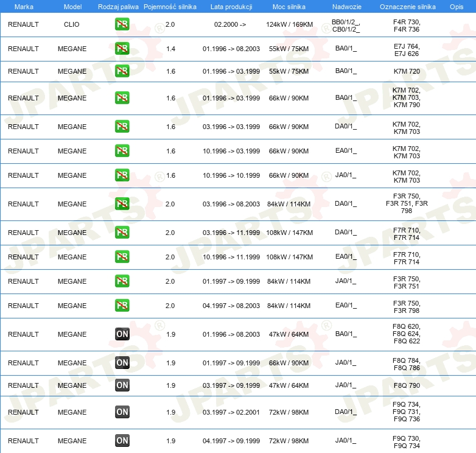The height and width of the screenshot is (453, 476).
Task: Click petrol icon for 10.1996 -> 10.1999 row
Action: pos(122,175)
